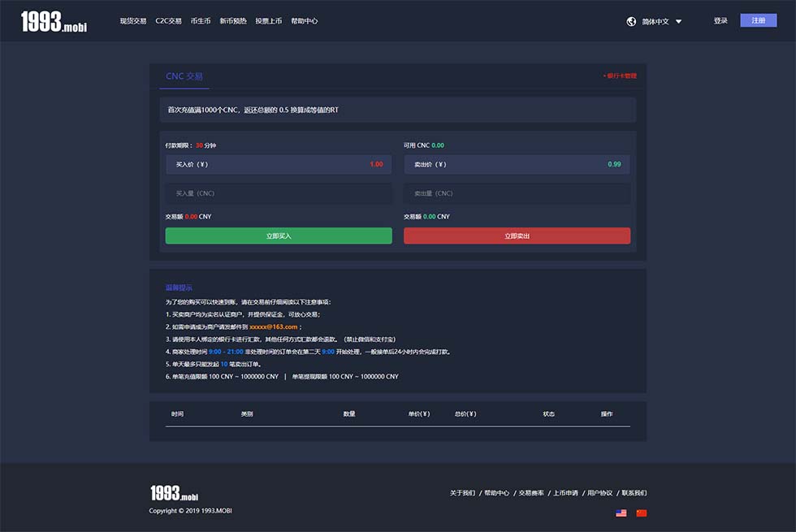
Task: Click the US flag icon
Action: click(x=621, y=513)
